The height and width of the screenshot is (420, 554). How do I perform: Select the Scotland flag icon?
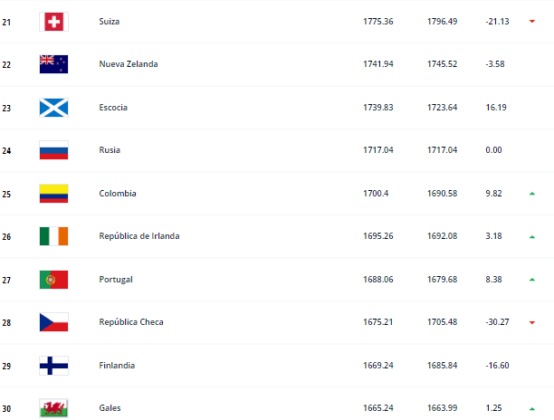click(54, 108)
